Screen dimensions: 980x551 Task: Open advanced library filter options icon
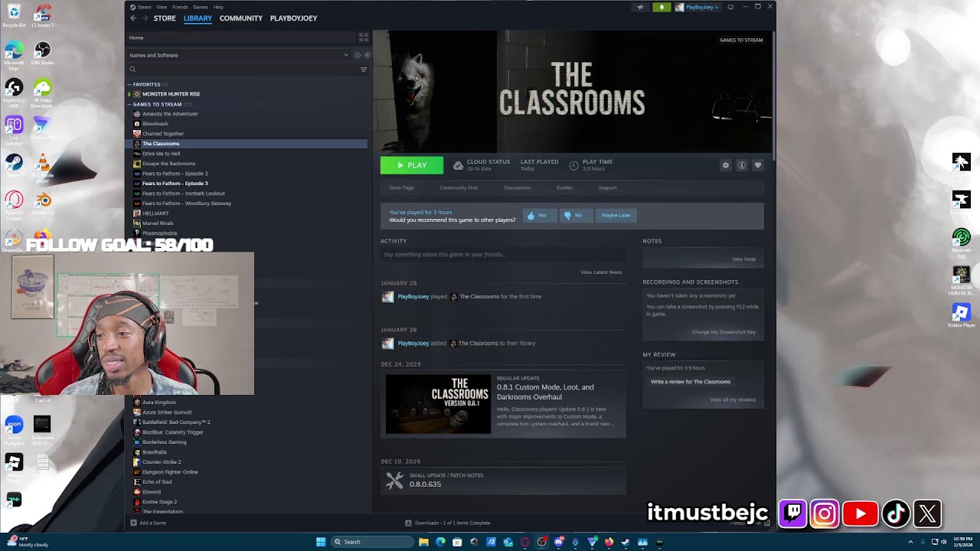coord(364,70)
